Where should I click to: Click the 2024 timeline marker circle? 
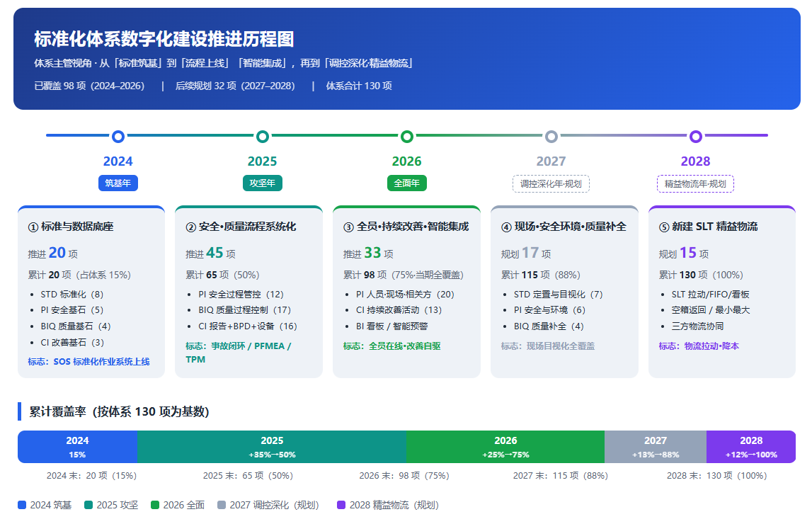click(x=118, y=137)
